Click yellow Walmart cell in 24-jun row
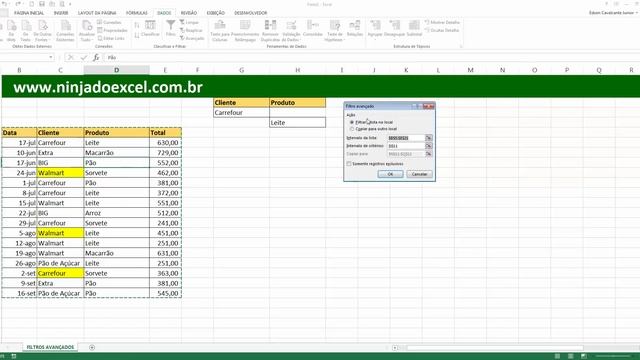 [x=60, y=173]
